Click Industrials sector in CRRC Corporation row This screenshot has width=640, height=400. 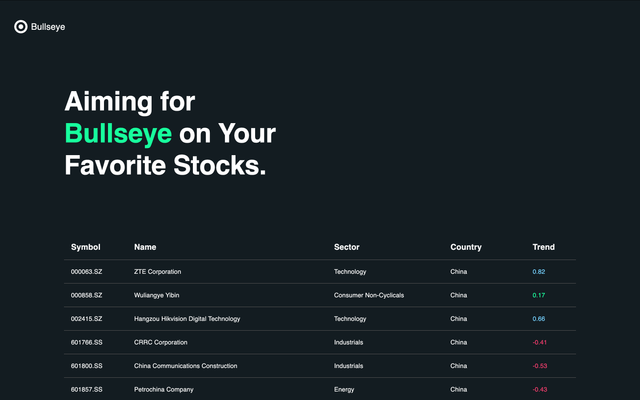tap(348, 342)
